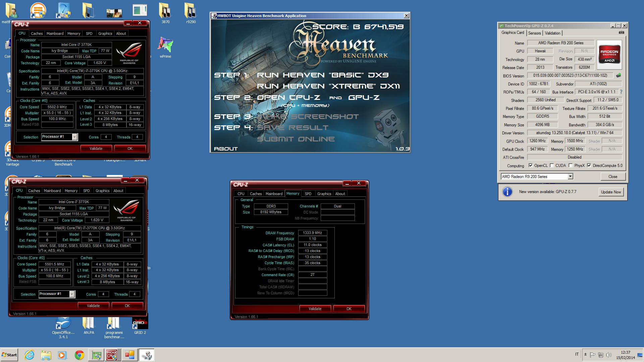Click Update Now in GPU-Z notice
The image size is (644, 362).
point(611,192)
